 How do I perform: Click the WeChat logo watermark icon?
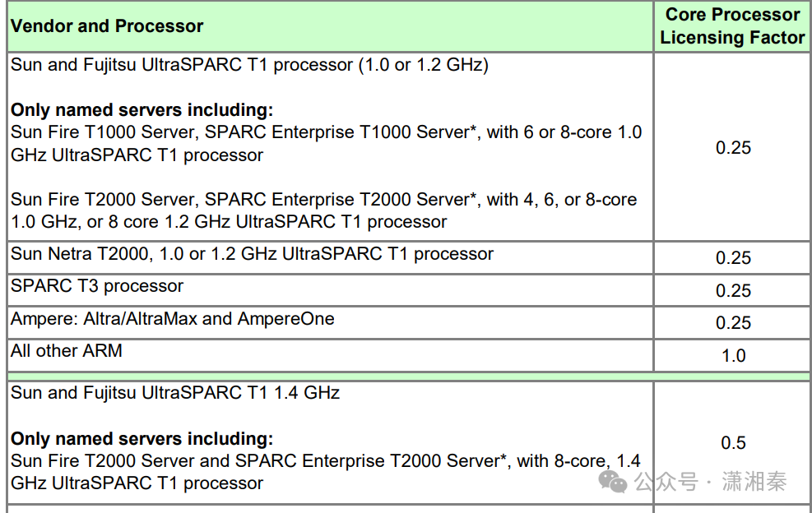tap(613, 481)
